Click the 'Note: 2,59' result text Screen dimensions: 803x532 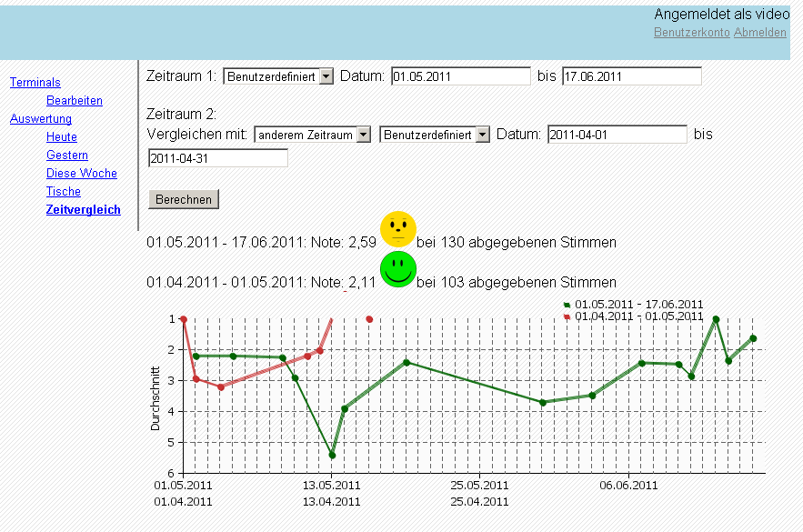pyautogui.click(x=344, y=242)
